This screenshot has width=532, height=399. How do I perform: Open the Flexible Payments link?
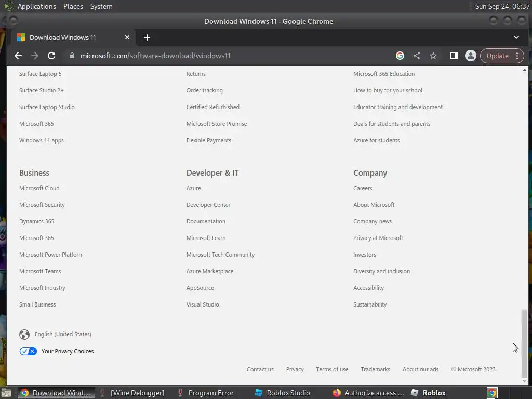[x=208, y=140]
